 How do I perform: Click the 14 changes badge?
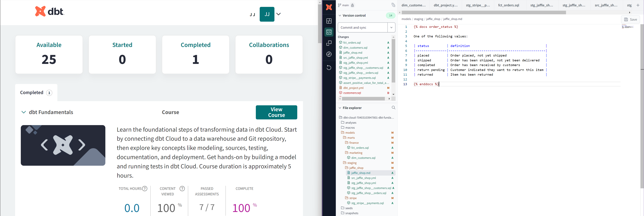pyautogui.click(x=391, y=15)
